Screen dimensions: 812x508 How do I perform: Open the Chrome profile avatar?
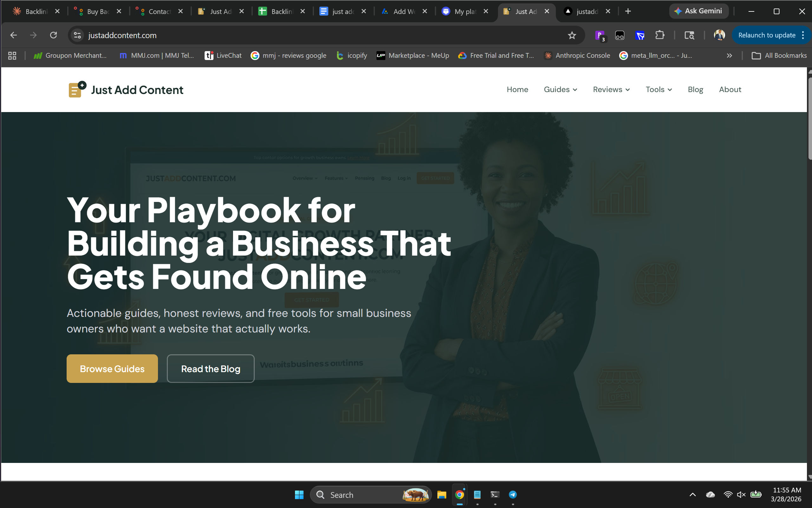719,35
